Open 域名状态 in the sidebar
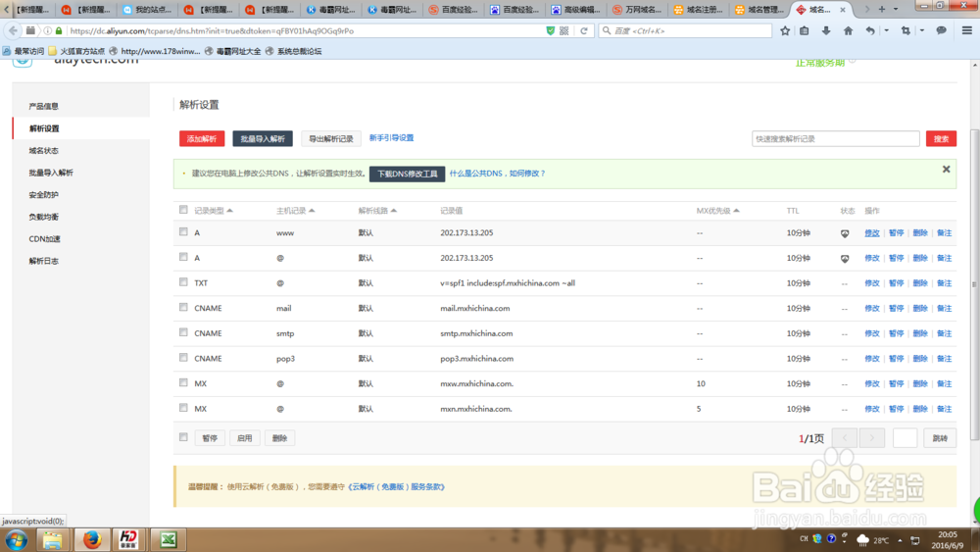 pos(44,151)
